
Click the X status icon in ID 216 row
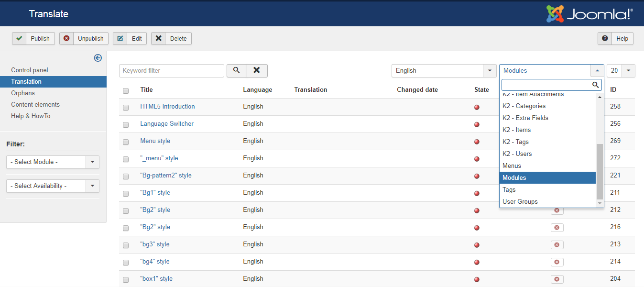[557, 228]
